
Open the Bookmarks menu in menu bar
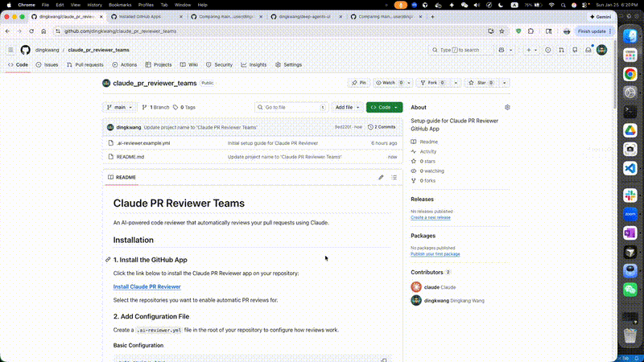tap(120, 5)
